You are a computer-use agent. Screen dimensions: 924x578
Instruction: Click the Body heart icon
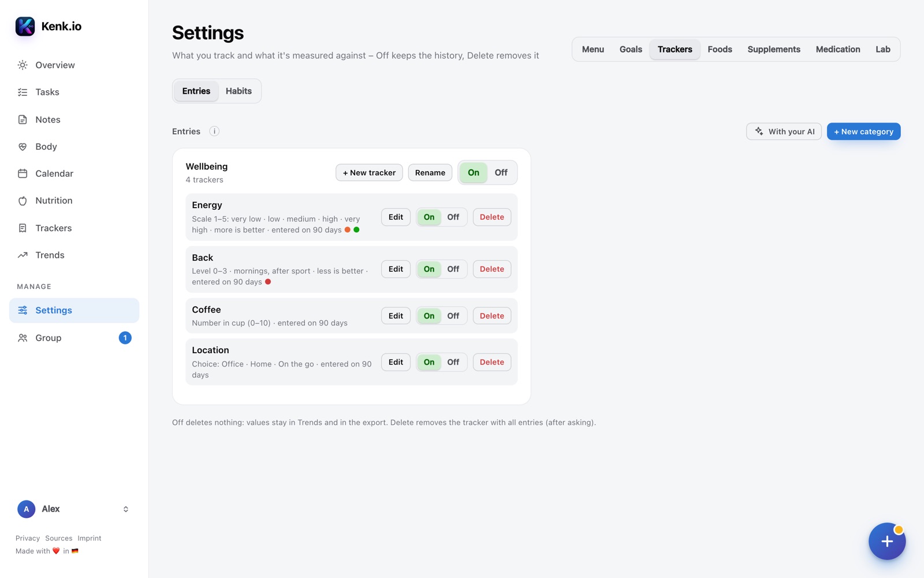[x=23, y=147]
